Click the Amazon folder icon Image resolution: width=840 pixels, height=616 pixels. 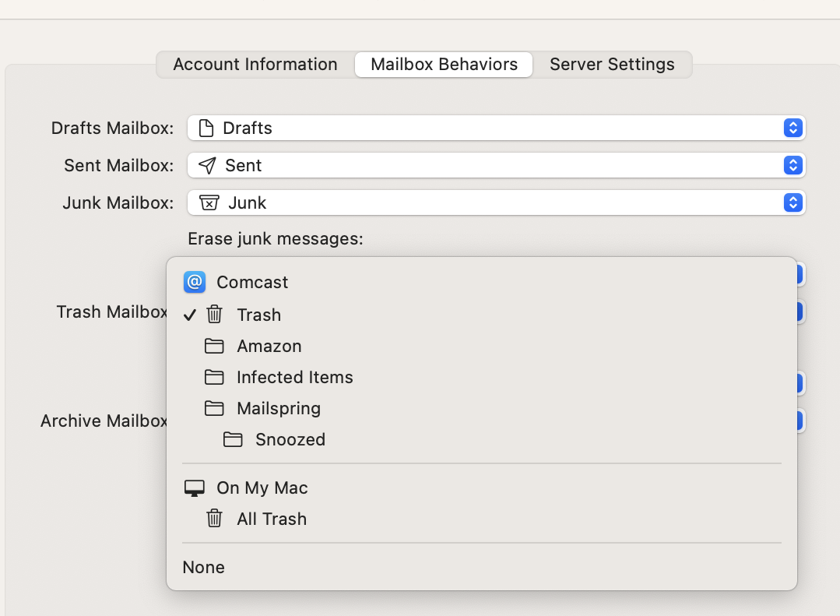click(214, 346)
